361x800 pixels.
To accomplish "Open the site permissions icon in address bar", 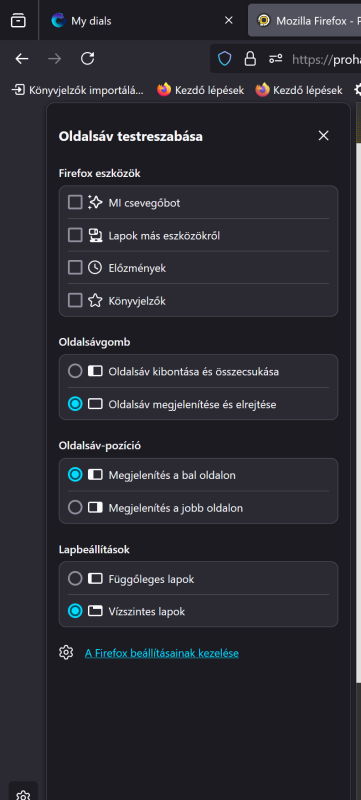I will (276, 59).
